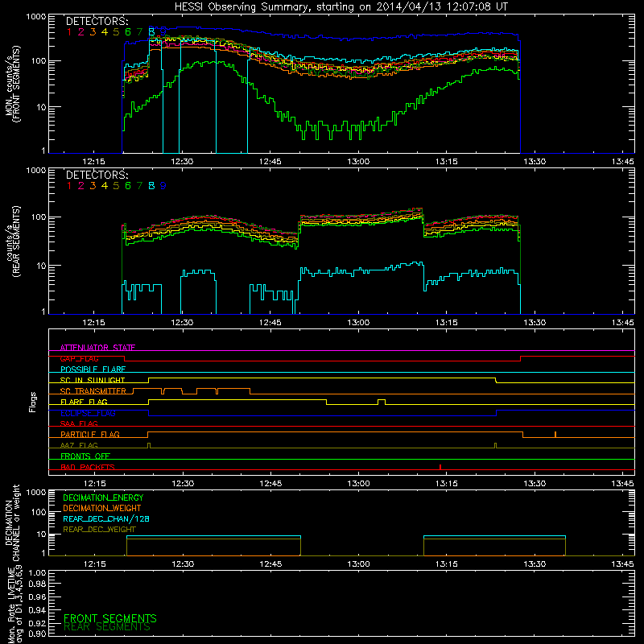Image resolution: width=644 pixels, height=644 pixels.
Task: Click detector number 7 in rear segments legend
Action: pyautogui.click(x=139, y=186)
